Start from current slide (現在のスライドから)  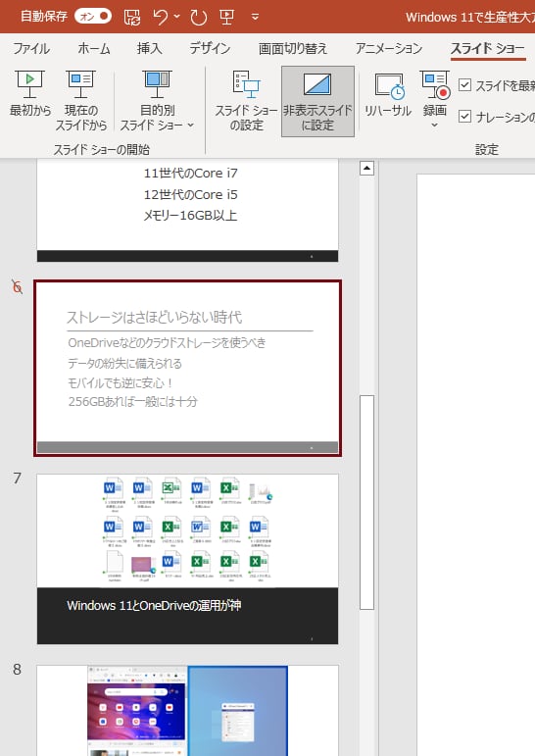point(80,100)
